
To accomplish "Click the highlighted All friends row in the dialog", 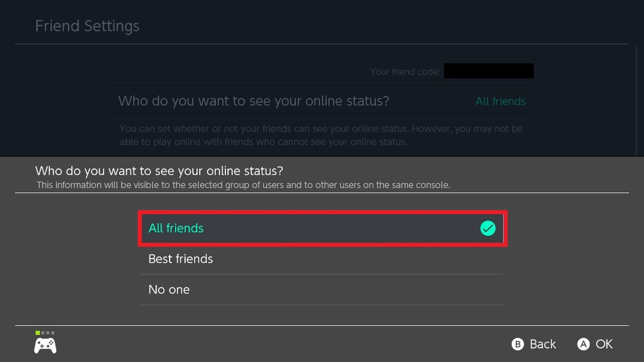I will tap(322, 228).
